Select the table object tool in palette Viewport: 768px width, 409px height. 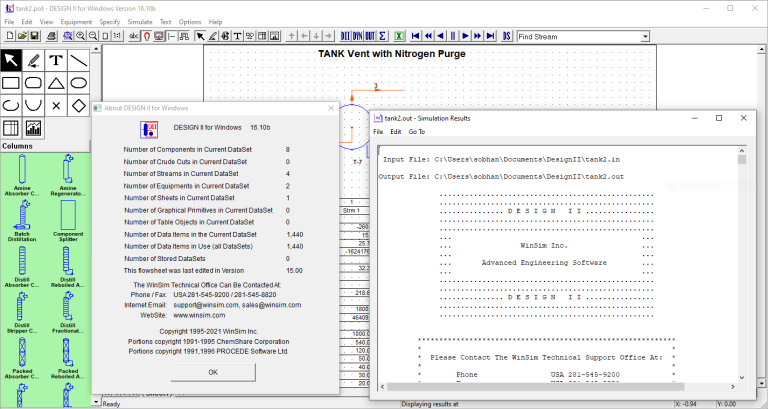click(x=11, y=128)
